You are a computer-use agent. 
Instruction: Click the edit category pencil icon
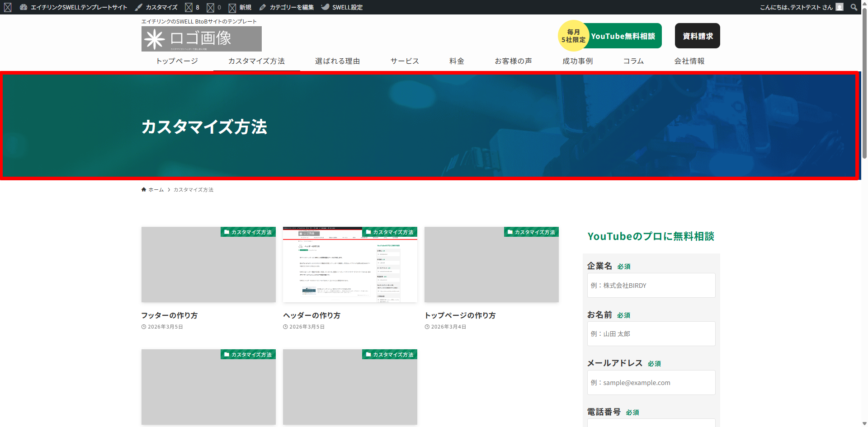263,7
